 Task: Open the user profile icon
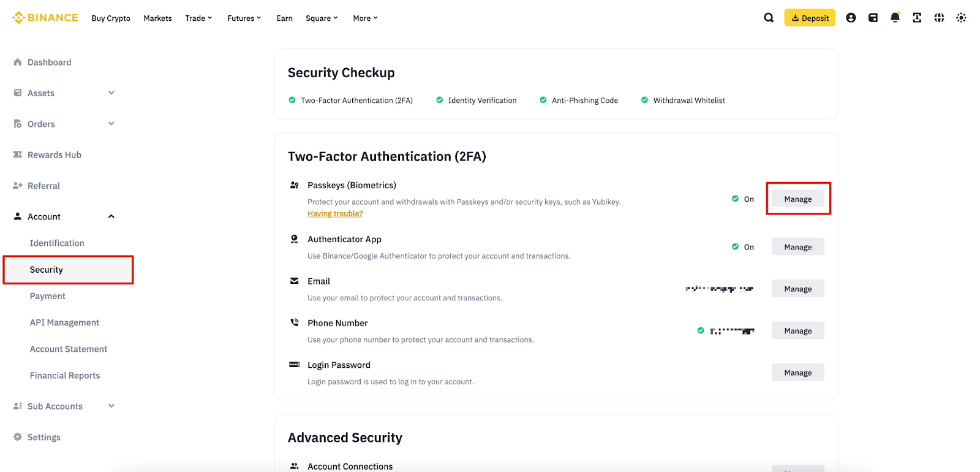pyautogui.click(x=851, y=18)
